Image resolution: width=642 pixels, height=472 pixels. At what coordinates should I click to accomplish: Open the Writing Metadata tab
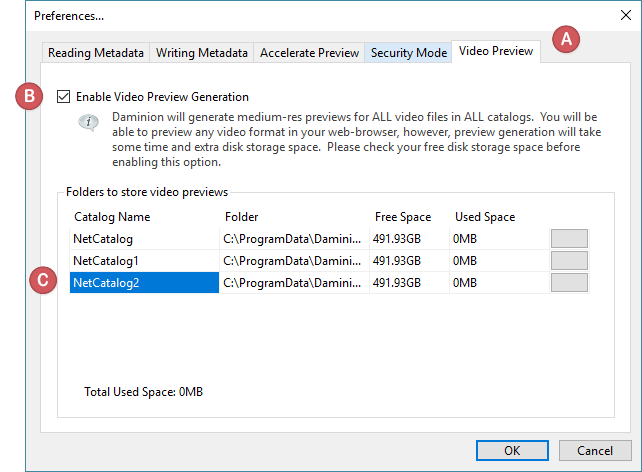pos(202,53)
